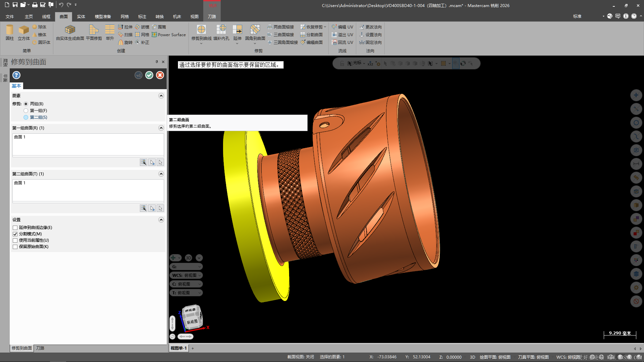Click the 曲面 1 entry in 第二组曲面 list
The image size is (644, 362).
(x=20, y=183)
